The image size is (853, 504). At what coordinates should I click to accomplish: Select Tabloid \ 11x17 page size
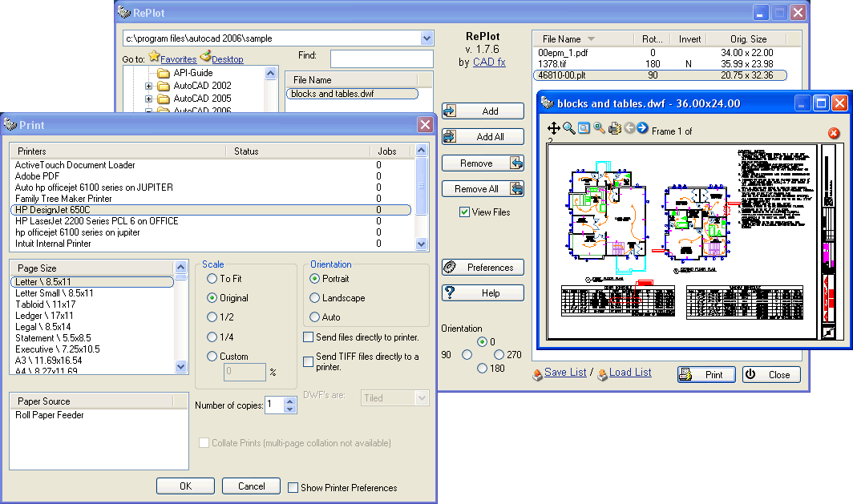[92, 304]
